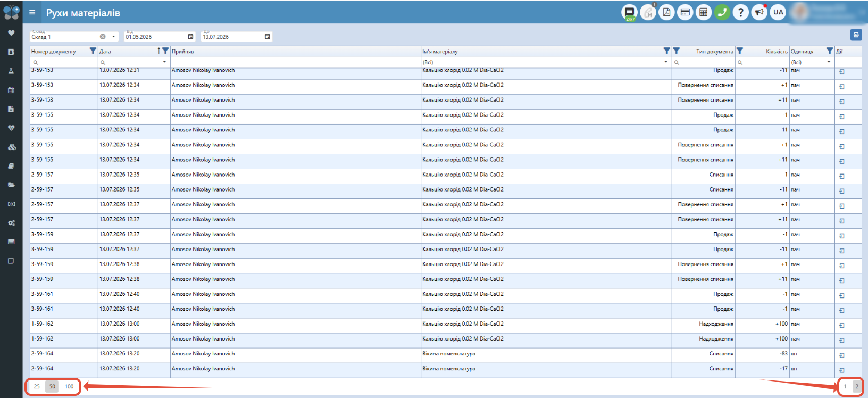Open the calendar sidebar icon
868x398 pixels.
(11, 90)
